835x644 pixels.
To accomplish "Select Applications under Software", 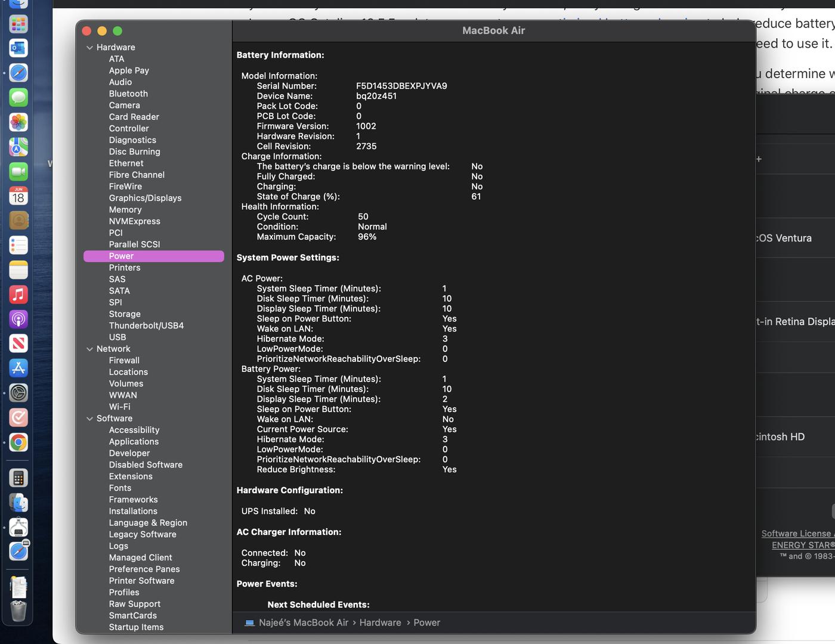I will (x=134, y=442).
